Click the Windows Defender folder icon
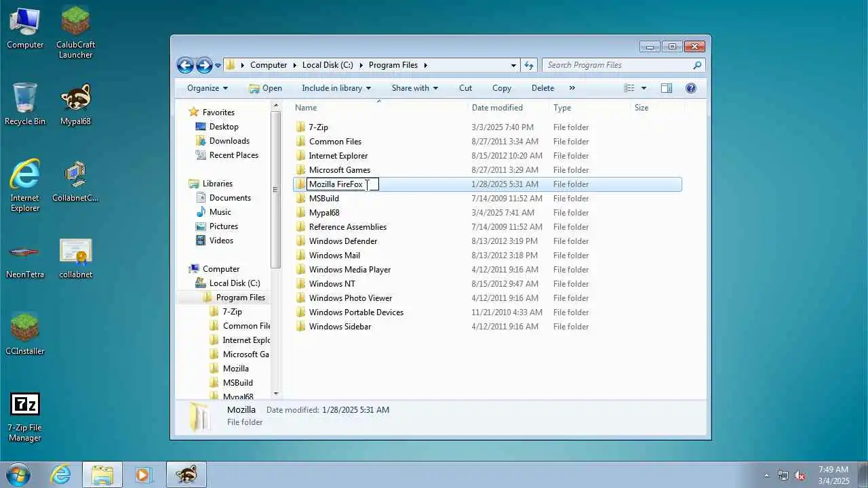The height and width of the screenshot is (488, 868). pos(301,241)
